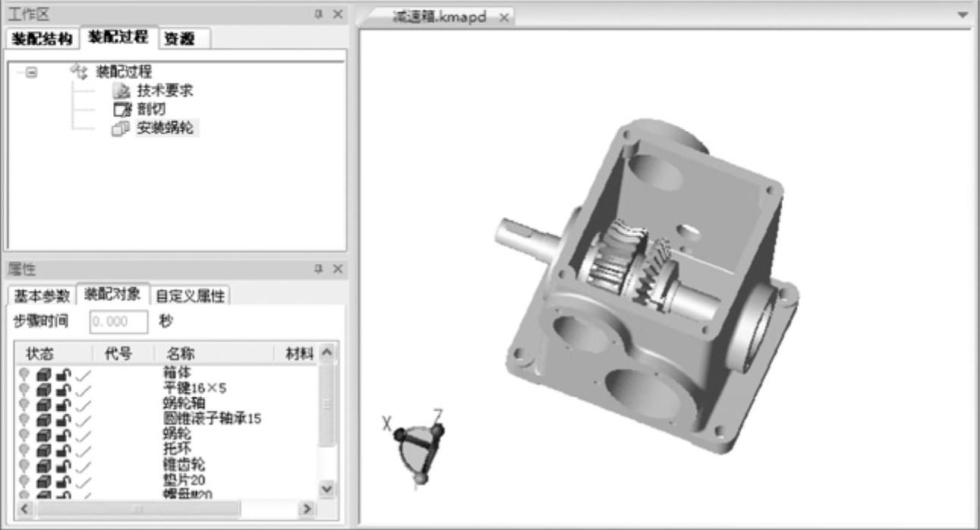Toggle the visibility bulb for 蜗轮轴
980x530 pixels.
[24, 403]
